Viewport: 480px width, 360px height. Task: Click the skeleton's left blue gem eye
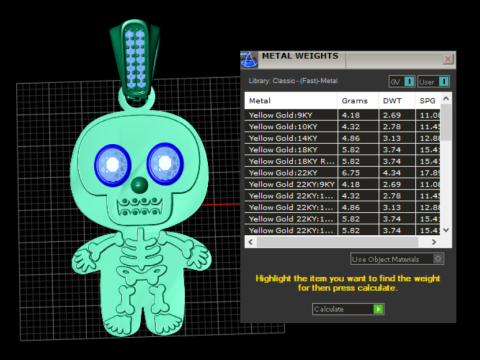point(113,165)
